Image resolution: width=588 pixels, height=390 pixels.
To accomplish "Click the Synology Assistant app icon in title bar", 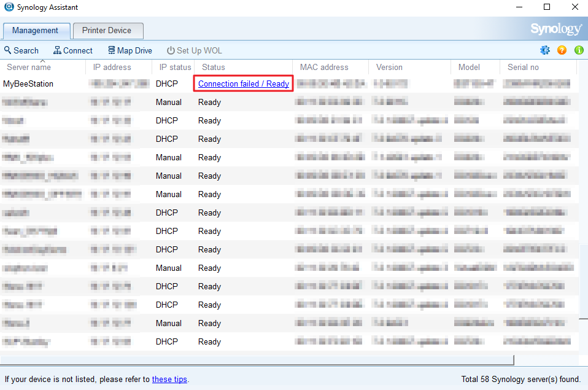I will pos(9,7).
